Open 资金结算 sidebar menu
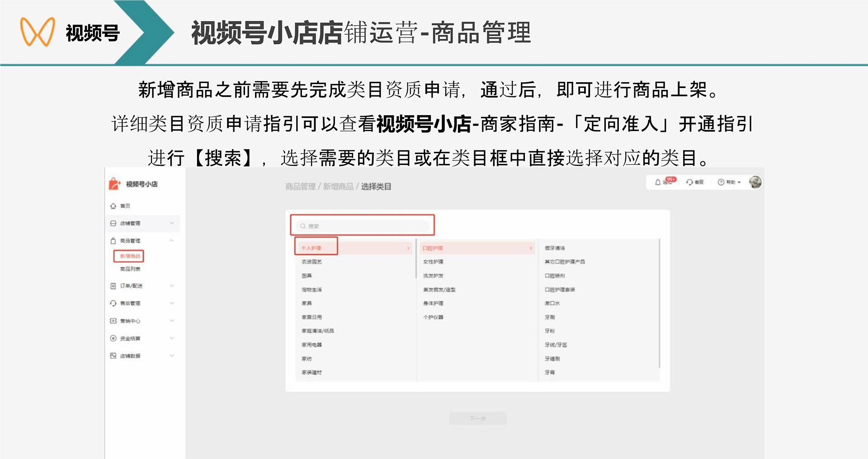Image resolution: width=868 pixels, height=459 pixels. pyautogui.click(x=130, y=338)
